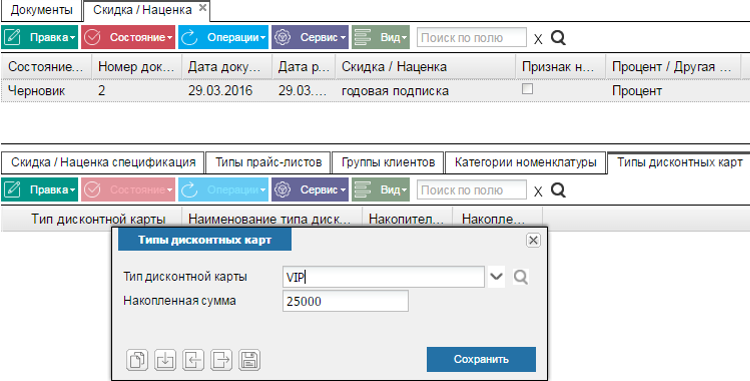Click the lookup magnifier beside the VIP field
The image size is (750, 381).
point(520,277)
